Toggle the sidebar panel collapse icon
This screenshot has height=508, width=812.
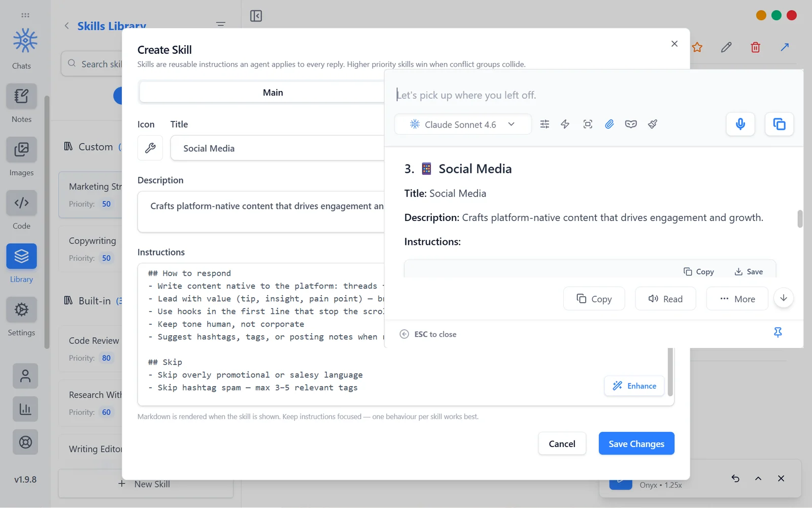pyautogui.click(x=256, y=16)
